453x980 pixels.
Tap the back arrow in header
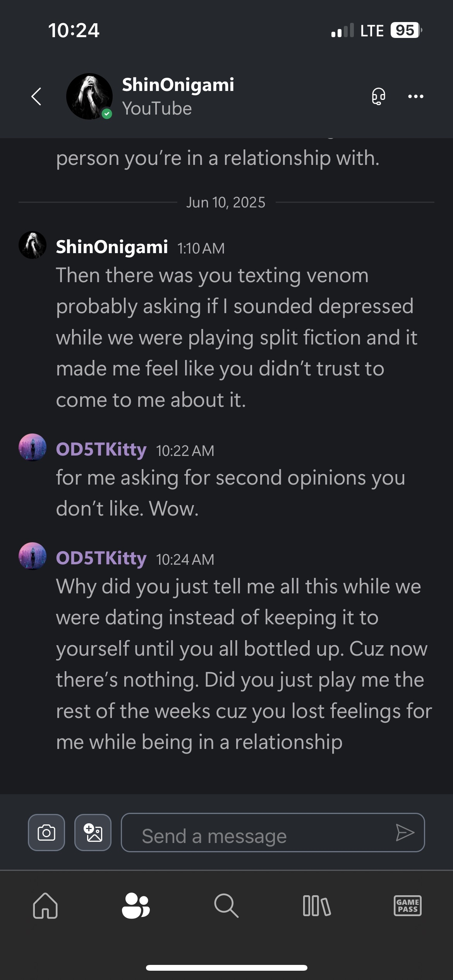point(36,96)
